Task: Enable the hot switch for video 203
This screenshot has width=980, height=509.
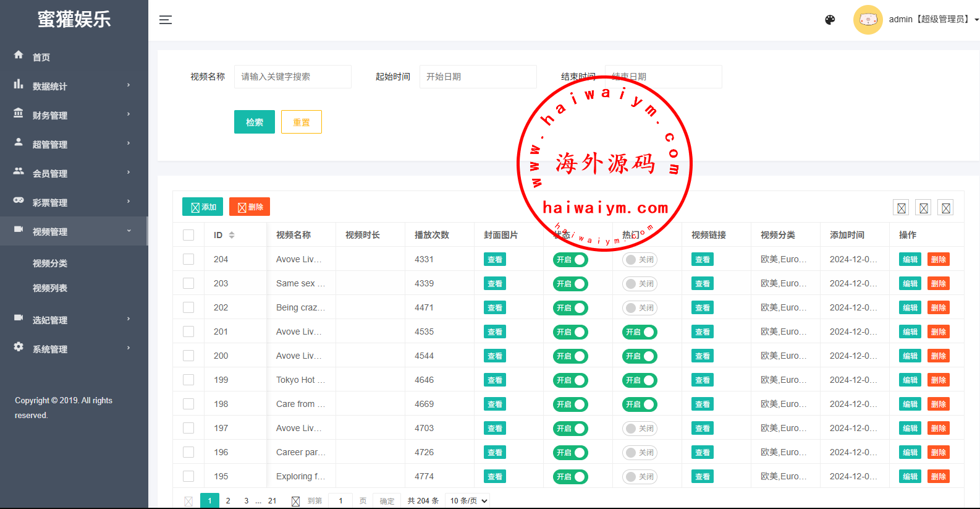Action: (639, 284)
